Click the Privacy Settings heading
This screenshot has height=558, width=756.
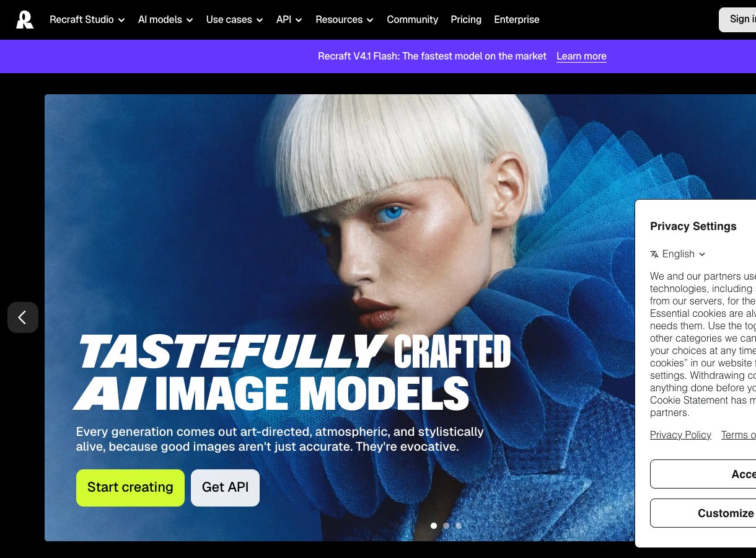pos(693,226)
